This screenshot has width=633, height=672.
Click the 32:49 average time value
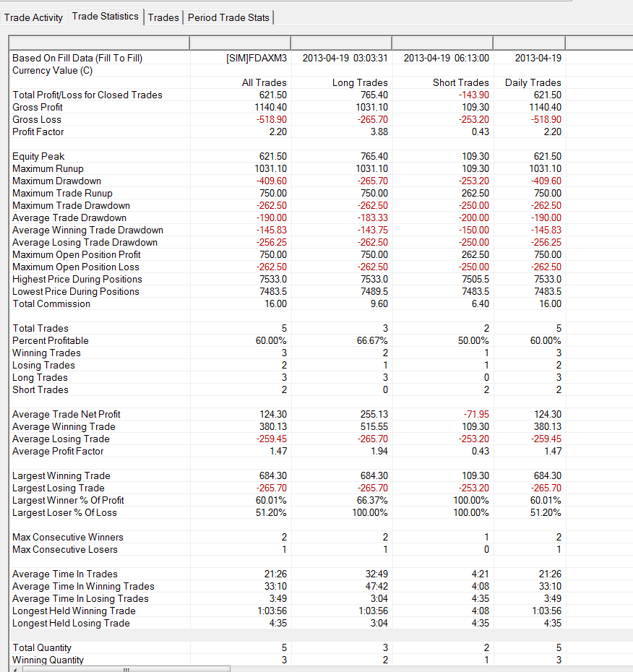376,574
